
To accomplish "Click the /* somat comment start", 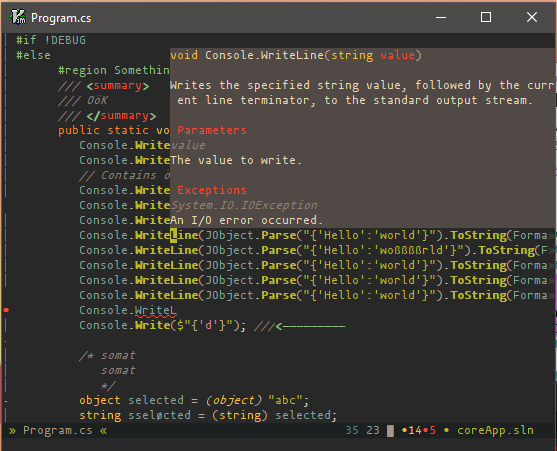I will click(107, 355).
